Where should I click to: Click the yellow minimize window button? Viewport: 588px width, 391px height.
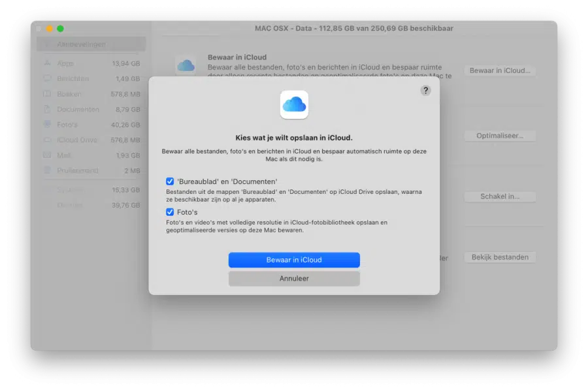[50, 29]
